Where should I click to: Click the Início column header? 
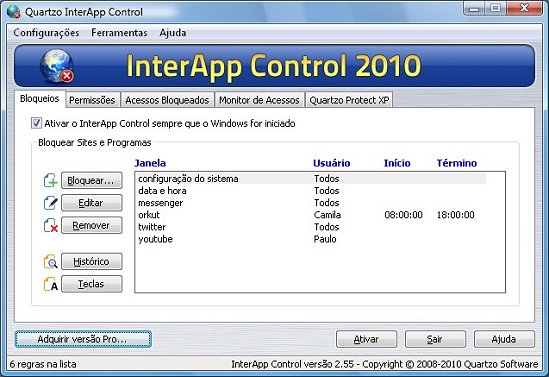click(397, 163)
